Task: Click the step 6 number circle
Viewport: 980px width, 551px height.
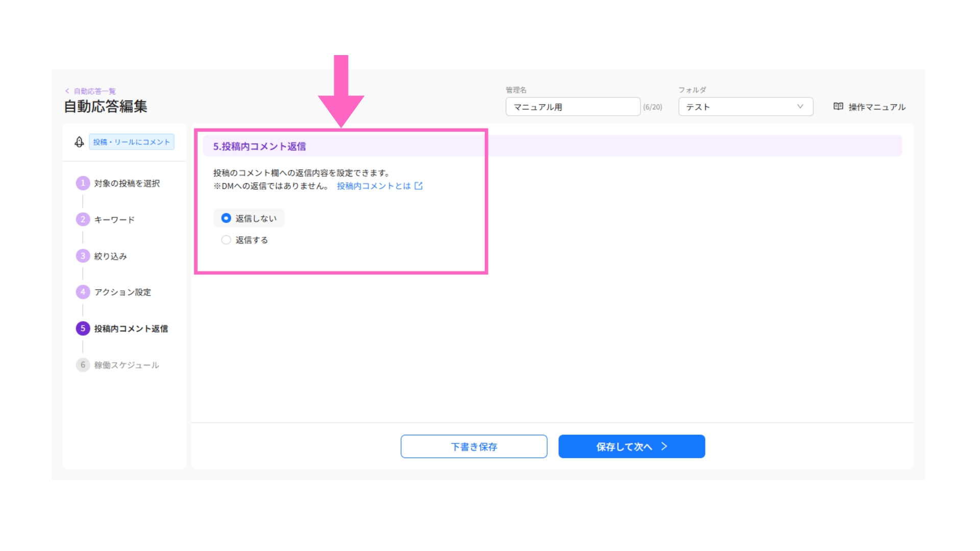Action: (x=83, y=365)
